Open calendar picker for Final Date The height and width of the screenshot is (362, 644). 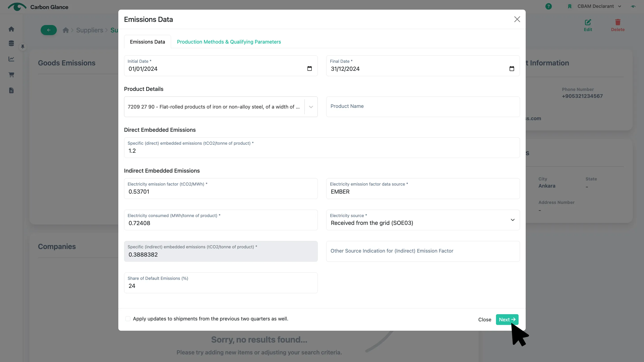(511, 69)
